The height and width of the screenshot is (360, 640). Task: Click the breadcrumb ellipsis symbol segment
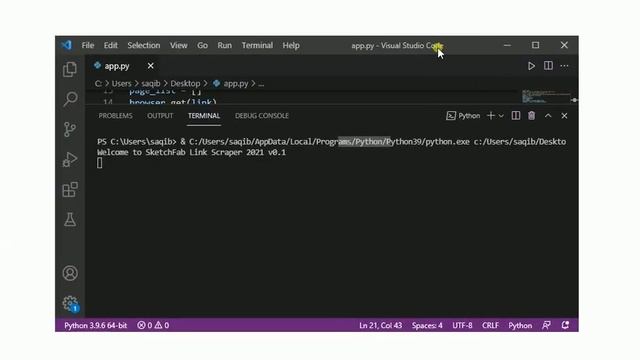coord(261,84)
